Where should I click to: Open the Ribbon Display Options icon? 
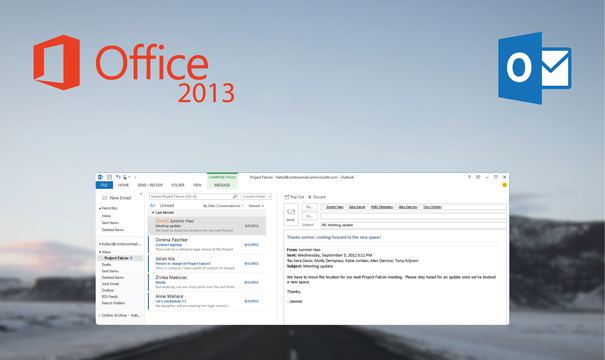pyautogui.click(x=478, y=177)
